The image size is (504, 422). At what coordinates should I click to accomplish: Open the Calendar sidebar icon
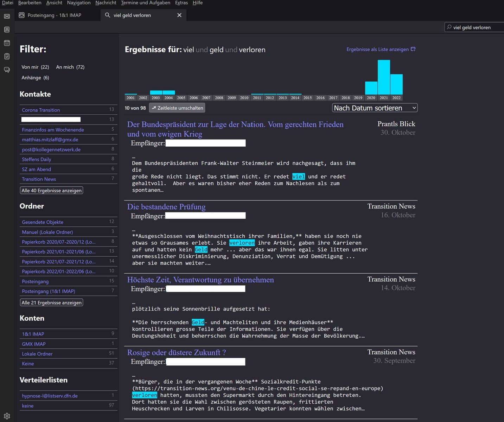pyautogui.click(x=7, y=43)
